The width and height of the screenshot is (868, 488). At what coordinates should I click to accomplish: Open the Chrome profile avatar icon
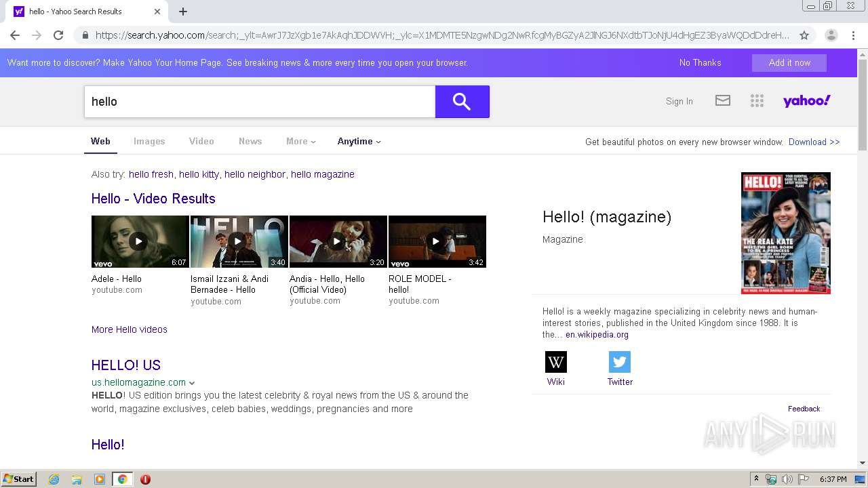click(831, 35)
